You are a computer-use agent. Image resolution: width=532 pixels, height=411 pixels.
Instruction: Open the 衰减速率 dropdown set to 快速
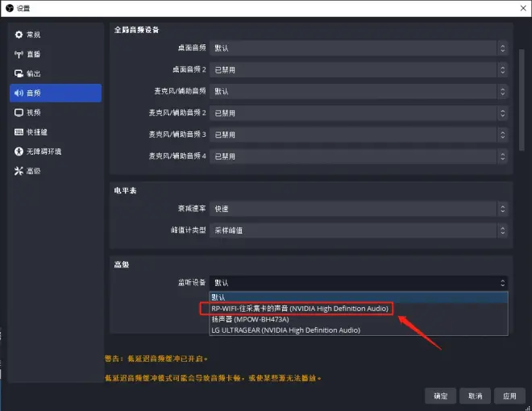(x=359, y=209)
